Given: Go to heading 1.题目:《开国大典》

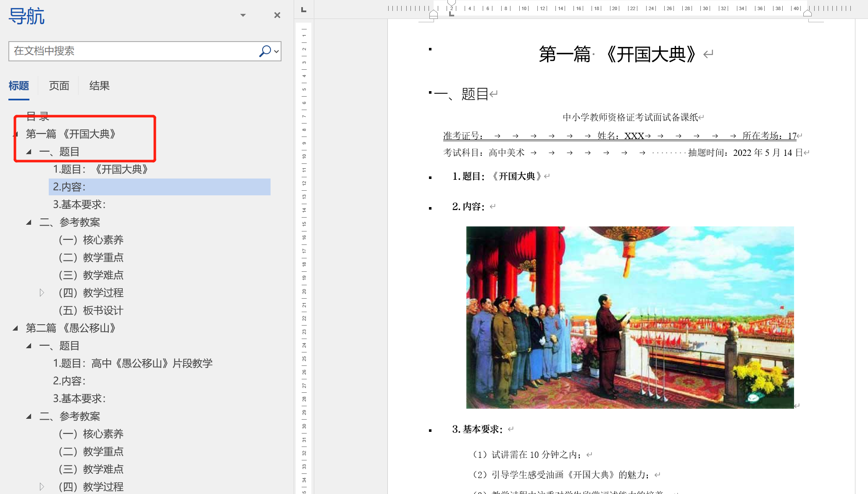Looking at the screenshot, I should tap(101, 169).
